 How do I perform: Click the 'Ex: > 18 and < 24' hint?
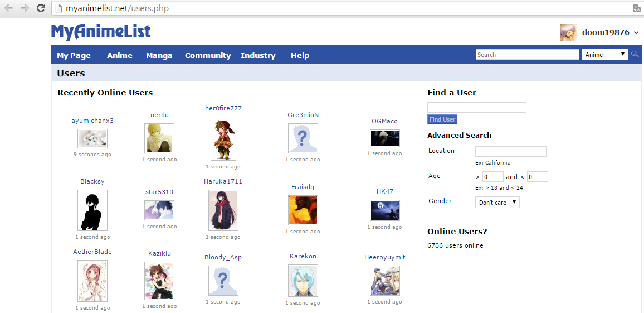[499, 188]
